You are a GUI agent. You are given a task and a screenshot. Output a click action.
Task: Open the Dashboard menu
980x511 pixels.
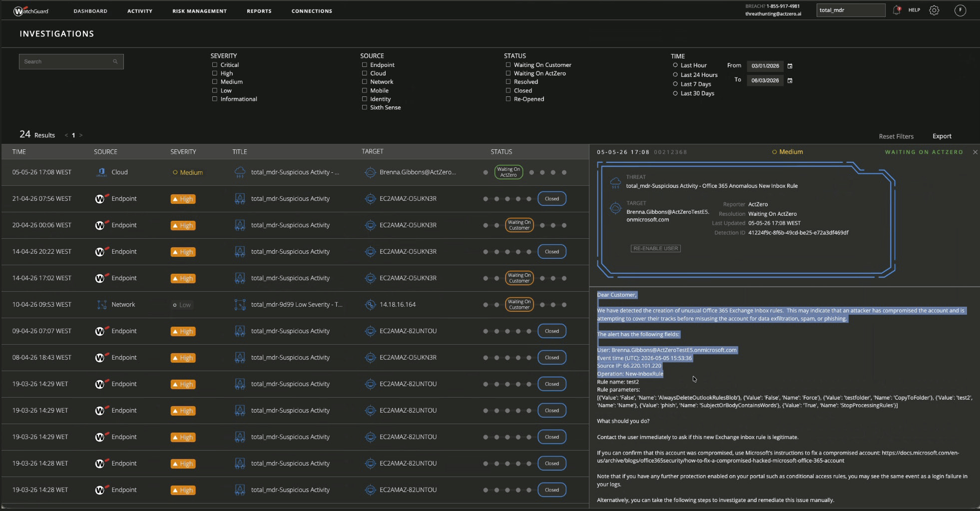90,11
